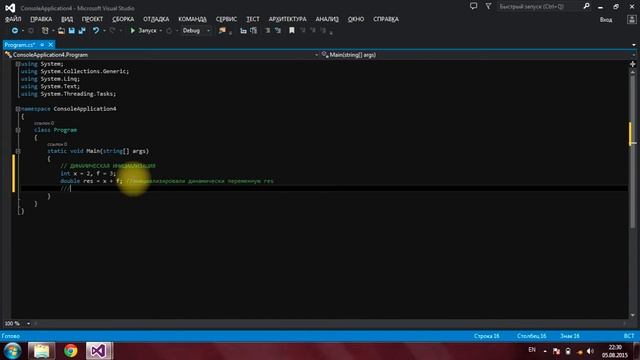Screen dimensions: 640x360
Task: Click the Redo arrow icon
Action: point(112,31)
